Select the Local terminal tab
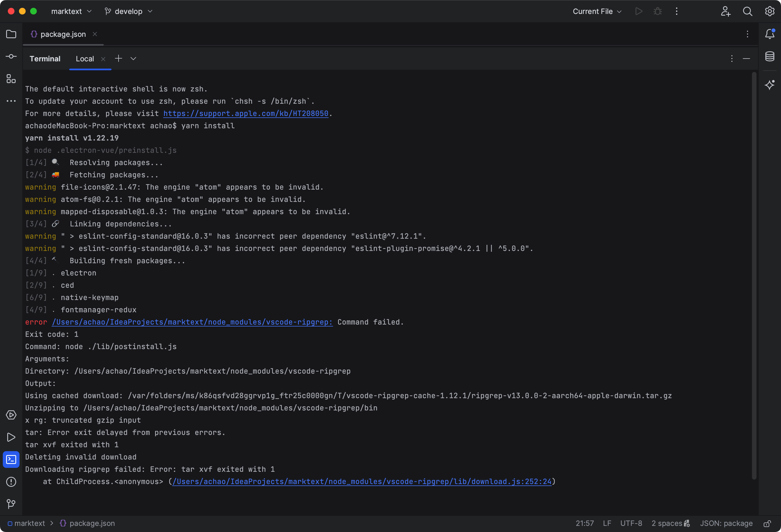The image size is (781, 532). (x=85, y=59)
